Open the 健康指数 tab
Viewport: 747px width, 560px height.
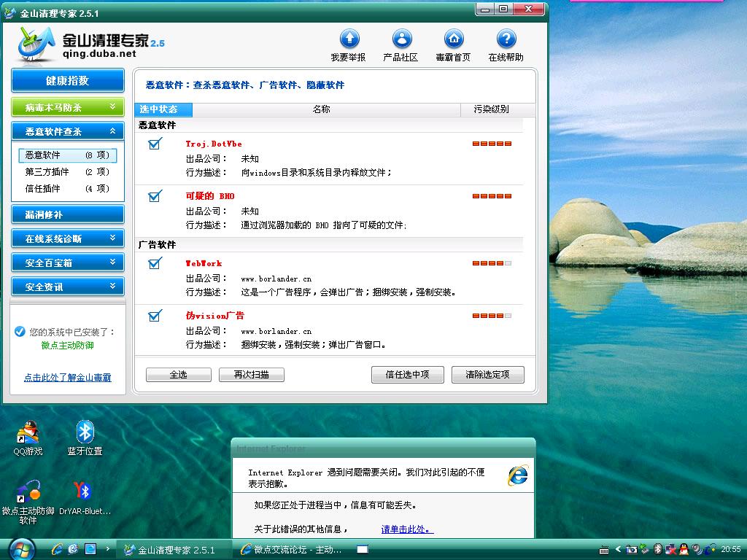coord(68,80)
